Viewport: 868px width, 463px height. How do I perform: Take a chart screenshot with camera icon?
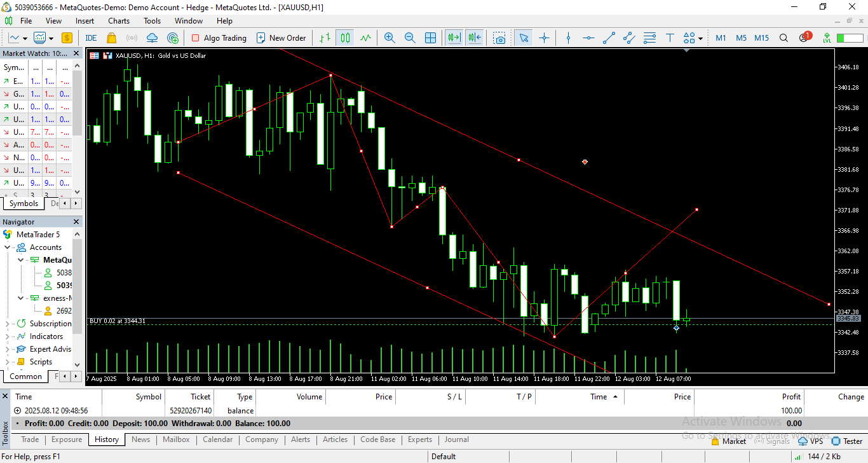point(500,38)
